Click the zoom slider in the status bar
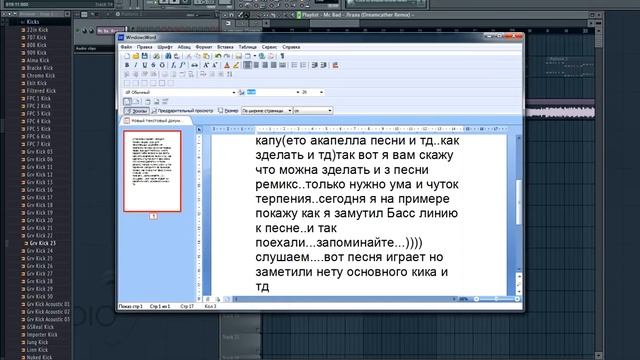Viewport: 640px width, 360px height. (496, 299)
